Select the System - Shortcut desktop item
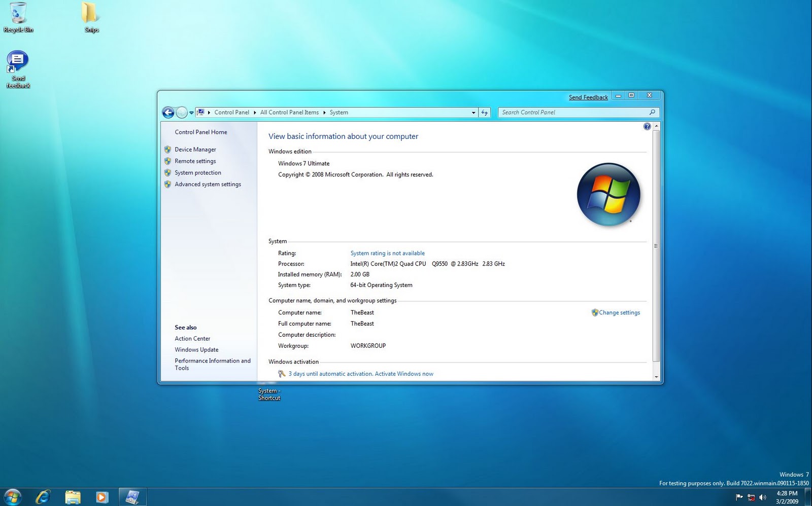The width and height of the screenshot is (812, 506). pyautogui.click(x=269, y=394)
